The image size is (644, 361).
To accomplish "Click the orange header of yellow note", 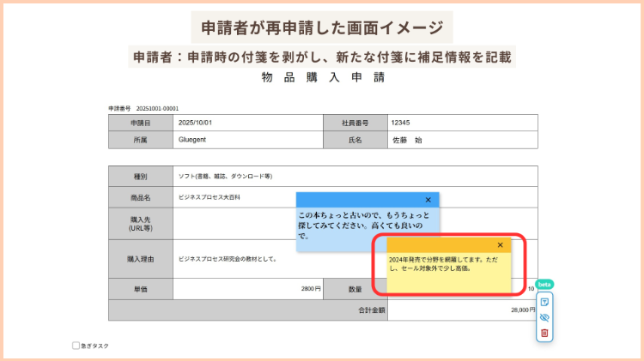I will pos(438,245).
